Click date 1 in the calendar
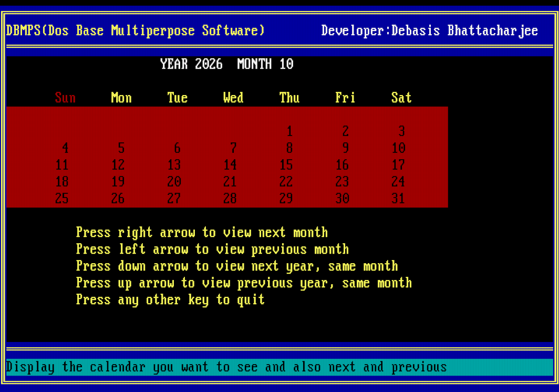This screenshot has height=392, width=559. tap(289, 131)
